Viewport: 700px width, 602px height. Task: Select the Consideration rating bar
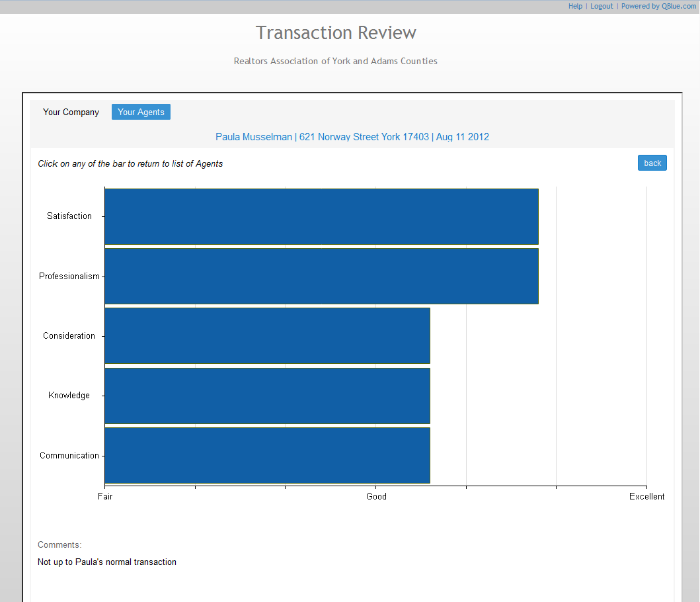coord(267,335)
